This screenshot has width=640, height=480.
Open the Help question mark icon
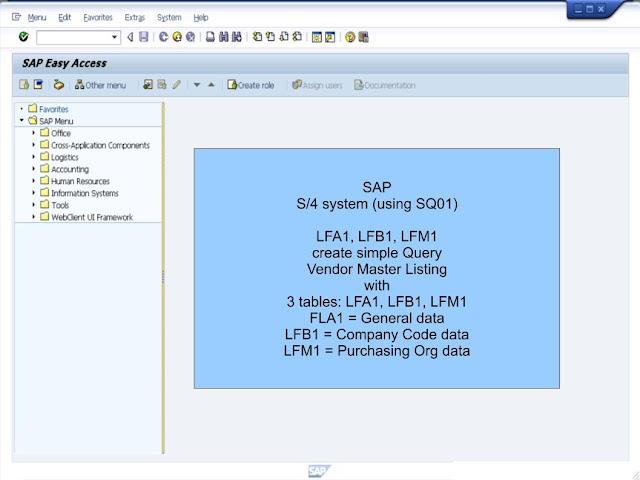click(350, 37)
